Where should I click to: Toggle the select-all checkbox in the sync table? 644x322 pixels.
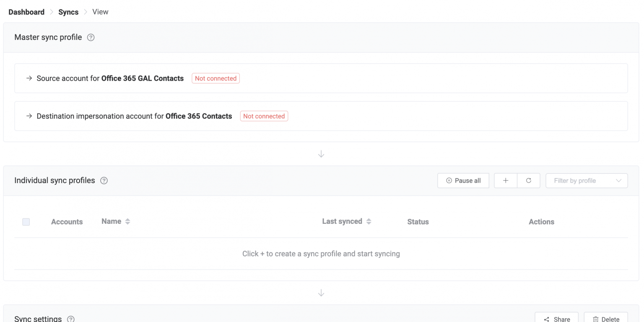coord(26,222)
